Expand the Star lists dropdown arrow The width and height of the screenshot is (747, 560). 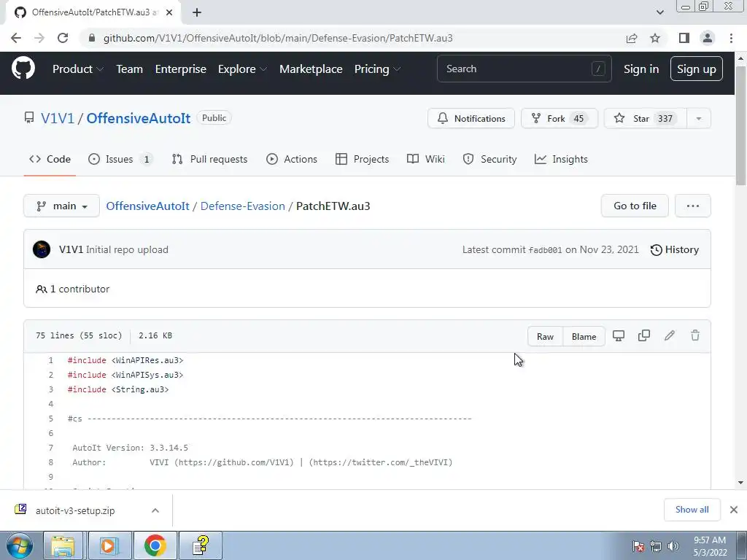point(699,119)
